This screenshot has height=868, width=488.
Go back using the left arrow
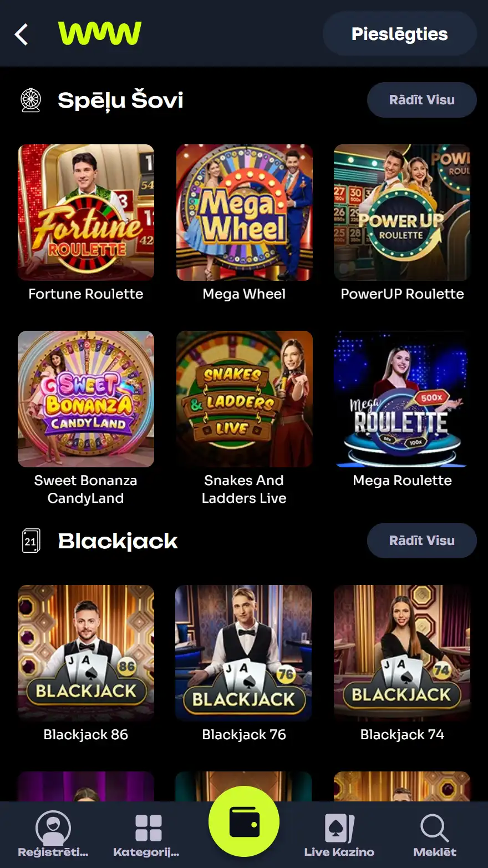point(21,34)
